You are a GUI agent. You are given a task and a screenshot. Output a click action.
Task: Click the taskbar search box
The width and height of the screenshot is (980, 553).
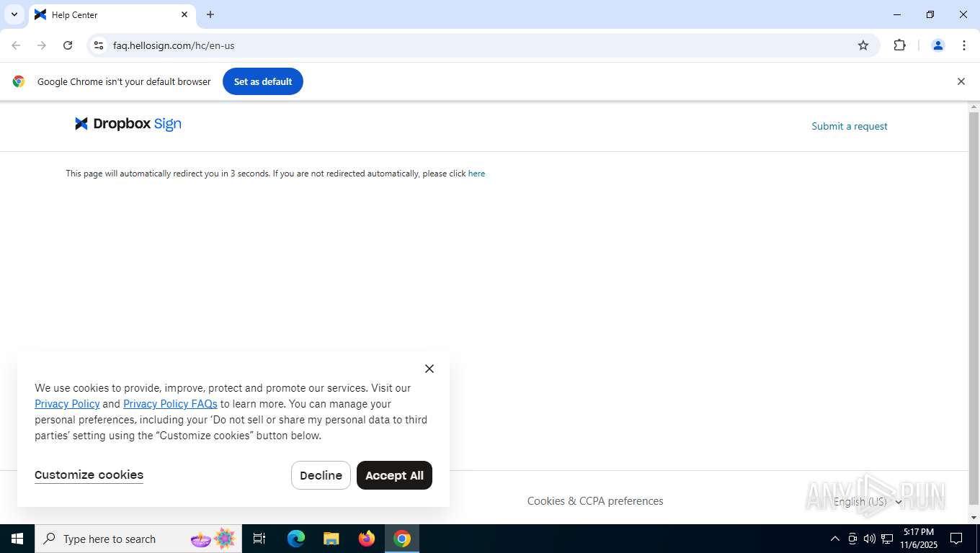138,539
